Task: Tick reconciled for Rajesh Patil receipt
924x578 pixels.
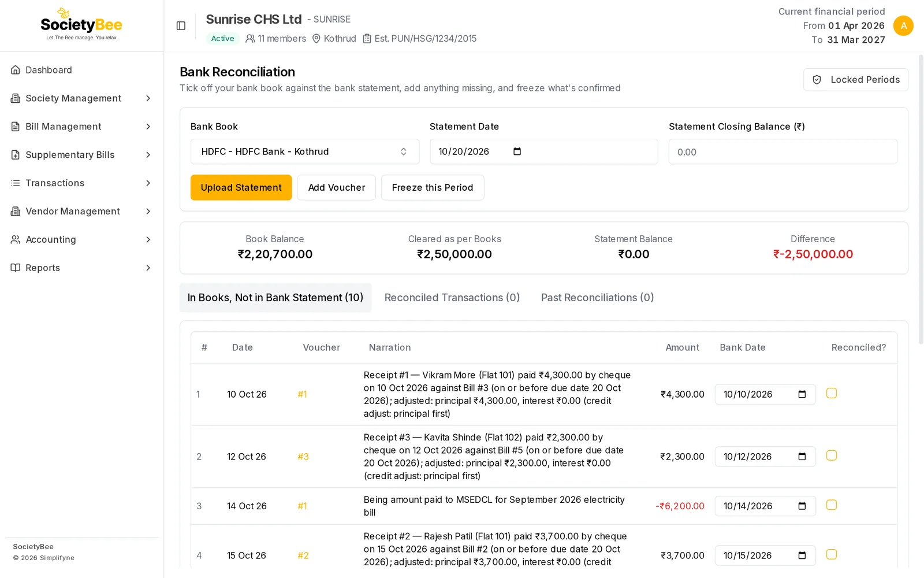Action: (832, 554)
